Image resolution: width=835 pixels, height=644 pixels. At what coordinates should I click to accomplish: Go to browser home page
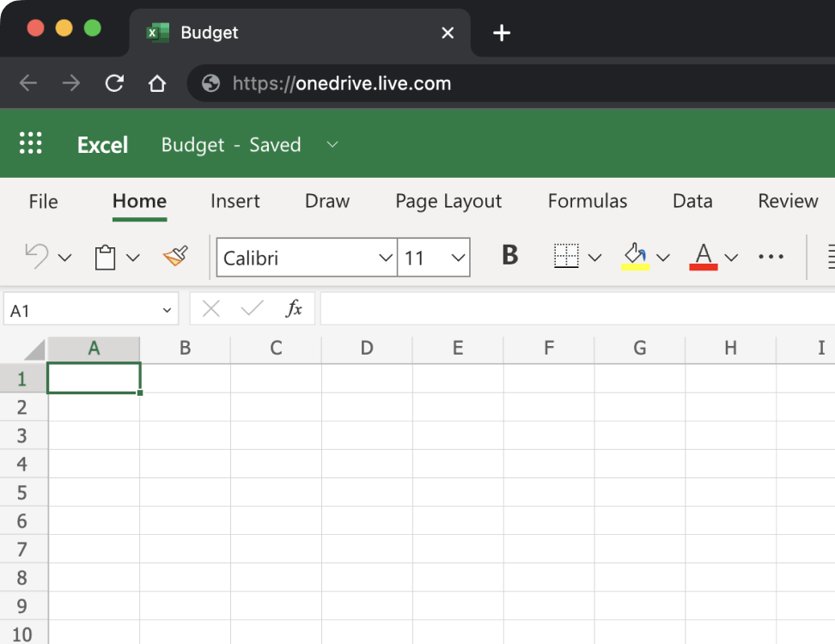click(157, 83)
